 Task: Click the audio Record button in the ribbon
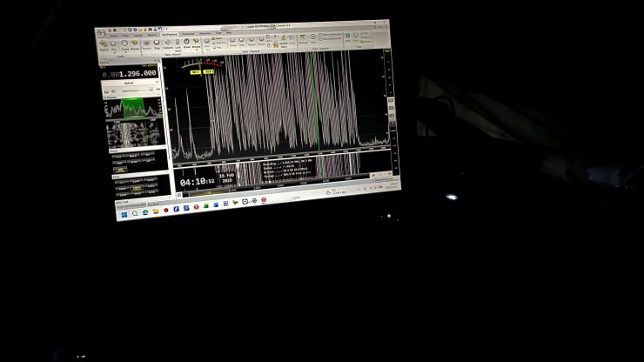[x=104, y=44]
